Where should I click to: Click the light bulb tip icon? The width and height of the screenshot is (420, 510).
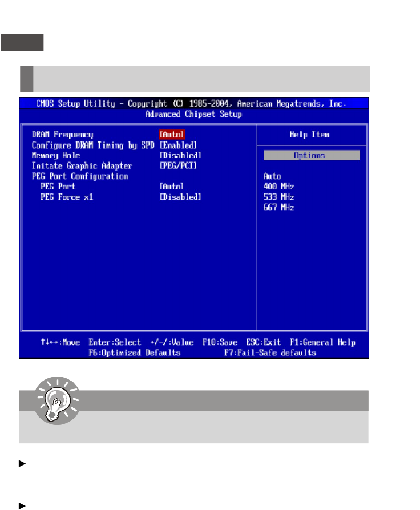point(58,400)
